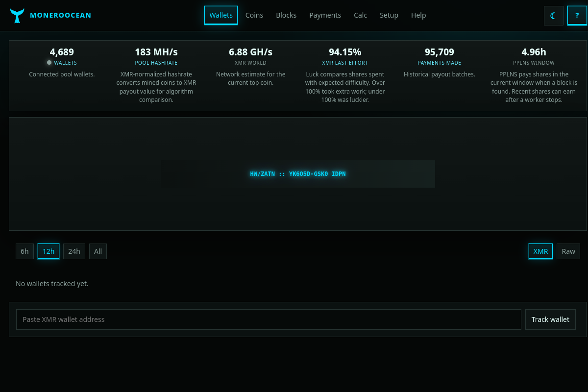Click the MoneroOcean whale tail logo
The width and height of the screenshot is (588, 392).
pos(17,16)
